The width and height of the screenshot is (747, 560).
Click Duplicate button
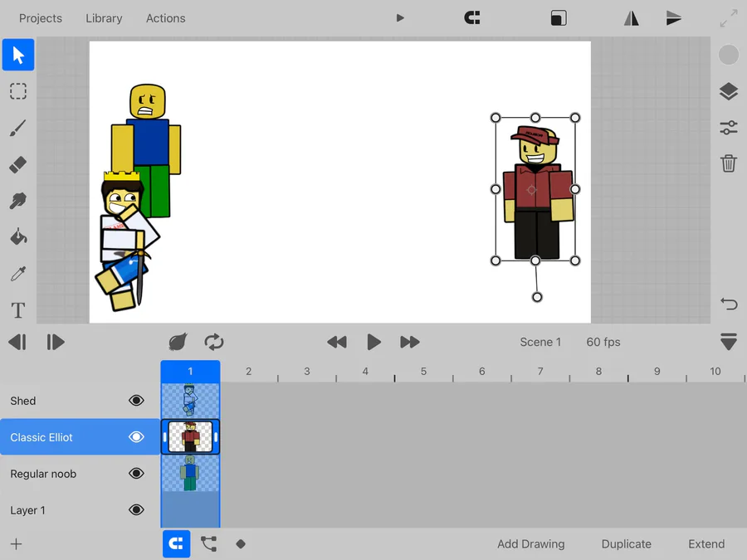tap(626, 543)
